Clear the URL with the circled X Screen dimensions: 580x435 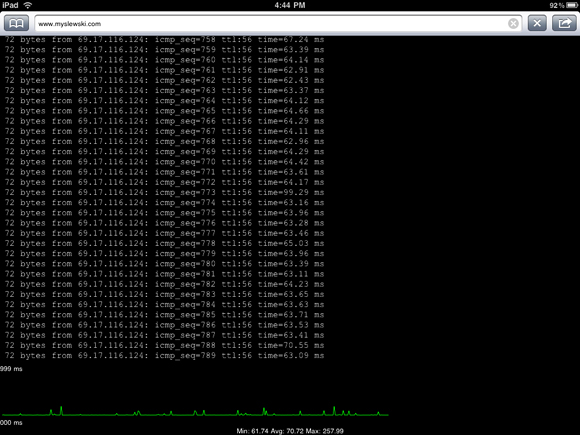(x=513, y=24)
